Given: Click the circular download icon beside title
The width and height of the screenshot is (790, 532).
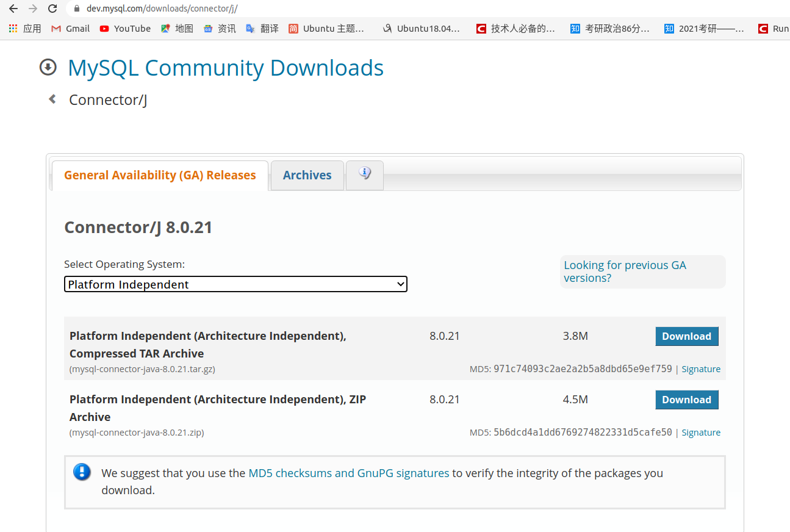Looking at the screenshot, I should tap(48, 67).
